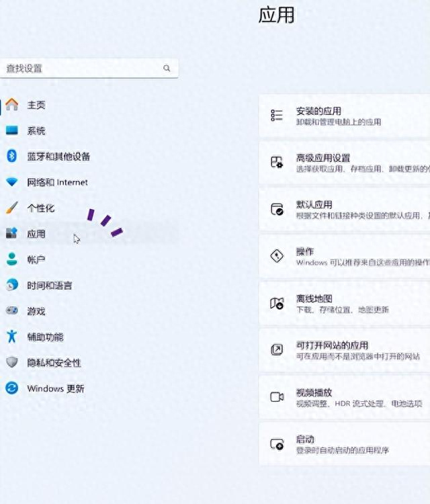Click the network Wi-Fi diamond icon
Viewport: 430px width, 504px height.
click(12, 182)
